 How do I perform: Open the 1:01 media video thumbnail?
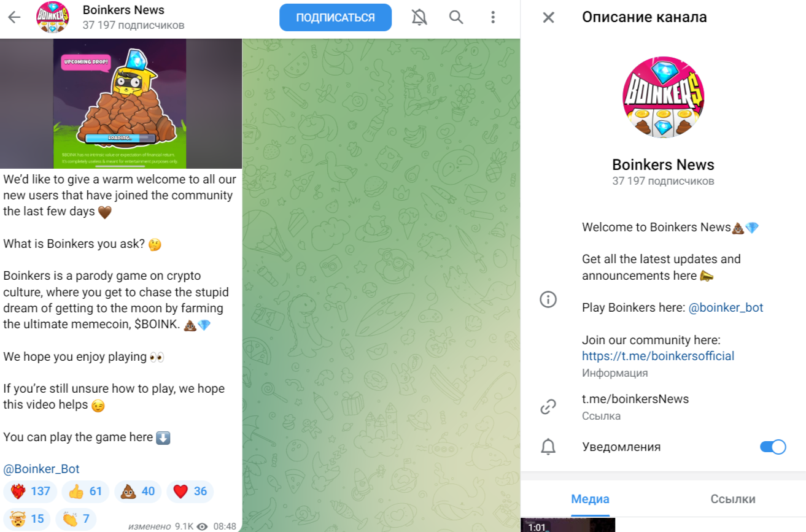click(568, 525)
